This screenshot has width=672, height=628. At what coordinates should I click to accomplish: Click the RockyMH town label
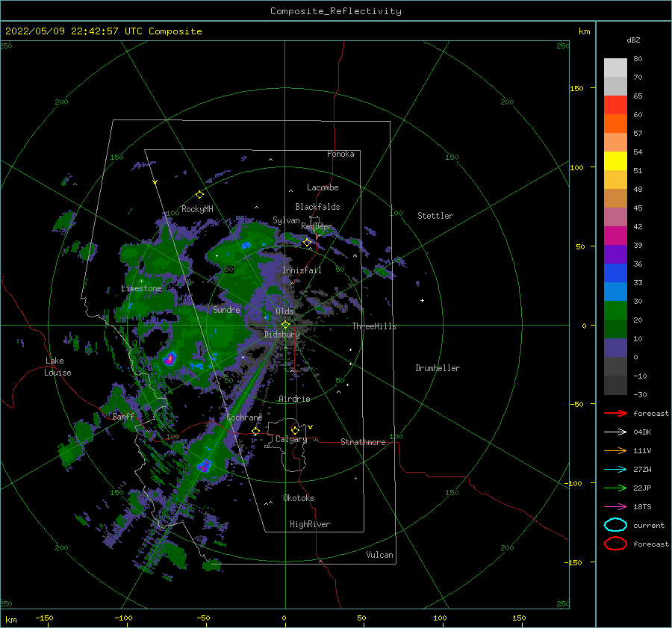click(197, 209)
